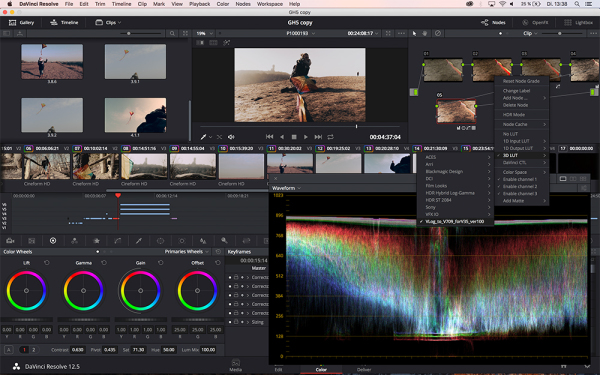This screenshot has width=600, height=375.
Task: Open the RGB Mixer palette icon
Action: (75, 241)
